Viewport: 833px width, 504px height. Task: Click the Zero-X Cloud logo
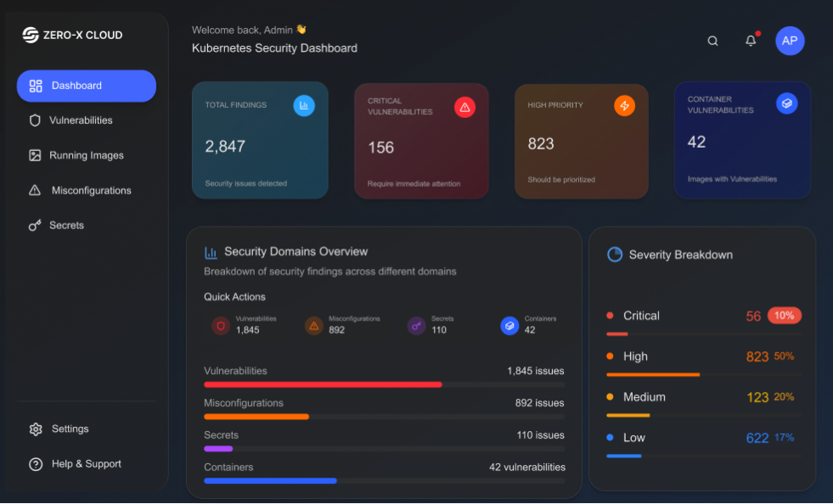point(31,35)
